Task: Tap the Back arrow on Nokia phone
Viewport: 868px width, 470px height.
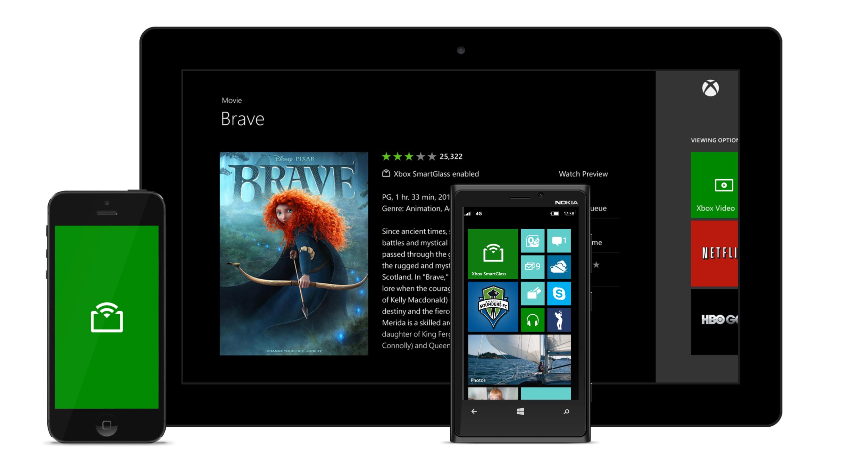Action: (x=474, y=411)
